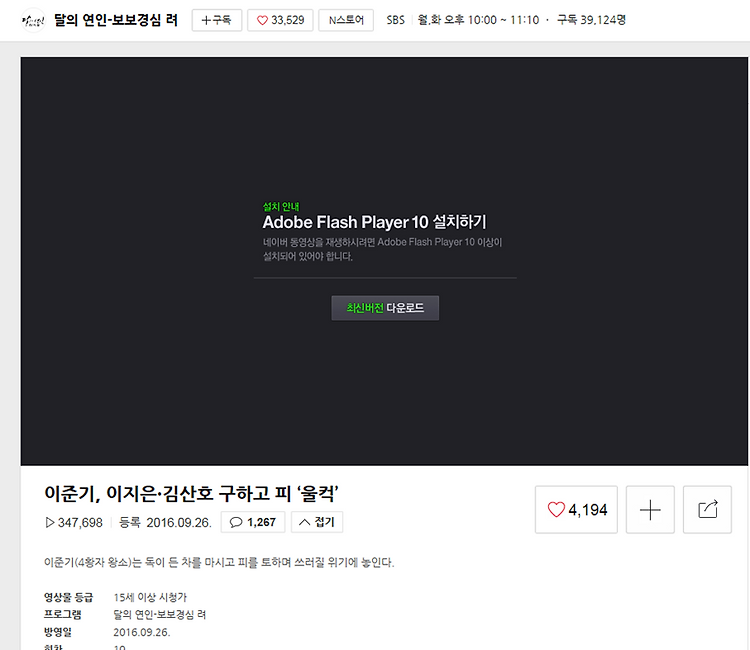Click the description beginning 이준기(4황자 왕소)는
The height and width of the screenshot is (650, 750).
pos(219,562)
